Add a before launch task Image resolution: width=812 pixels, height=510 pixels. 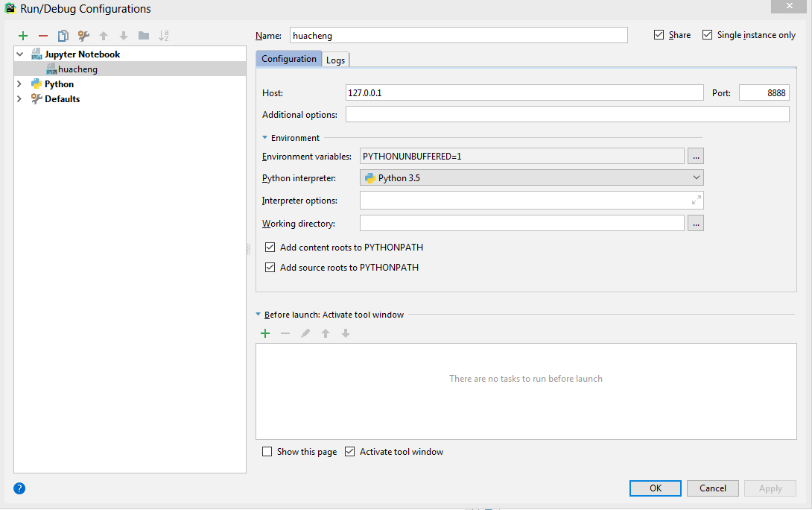pyautogui.click(x=265, y=333)
